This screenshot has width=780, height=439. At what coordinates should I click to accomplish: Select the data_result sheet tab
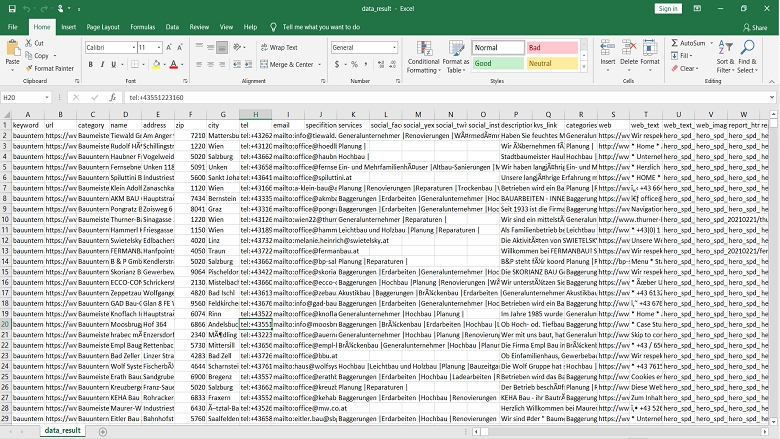[62, 431]
